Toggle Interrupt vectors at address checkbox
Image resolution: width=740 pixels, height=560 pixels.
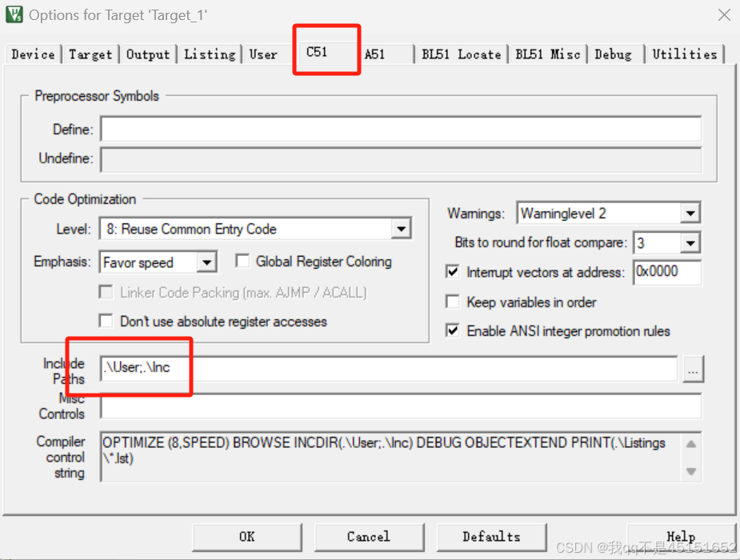453,272
